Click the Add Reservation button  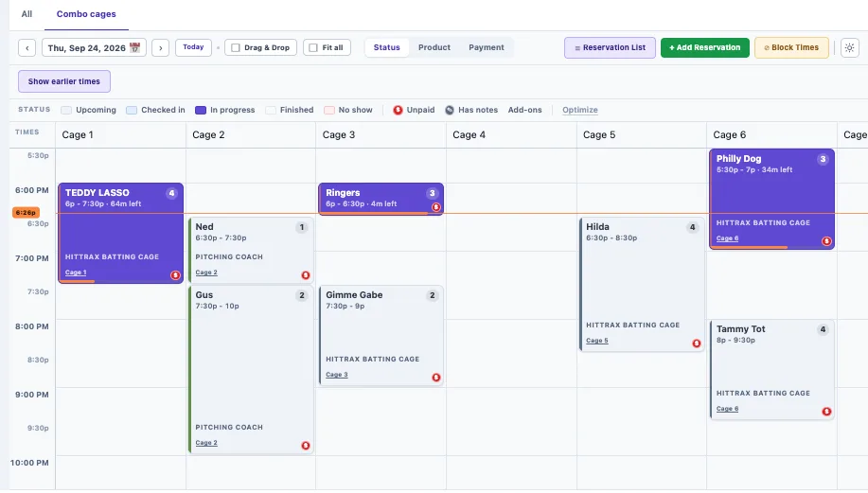(704, 47)
